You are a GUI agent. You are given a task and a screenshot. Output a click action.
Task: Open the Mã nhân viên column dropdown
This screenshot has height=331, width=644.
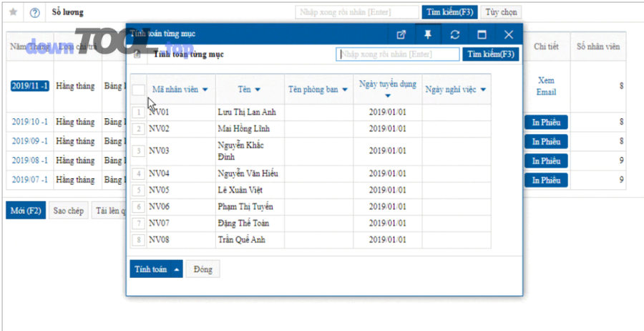coord(205,90)
